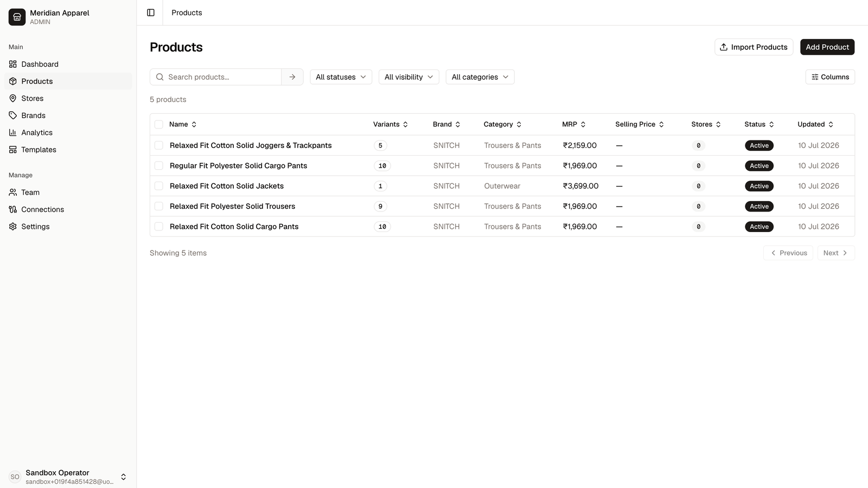This screenshot has width=868, height=488.
Task: Open Relaxed Fit Polyester Solid Trousers product
Action: (233, 207)
